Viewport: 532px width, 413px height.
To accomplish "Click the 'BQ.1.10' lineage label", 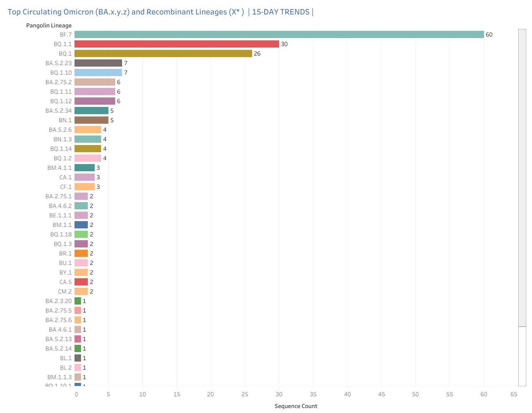I will pyautogui.click(x=61, y=72).
